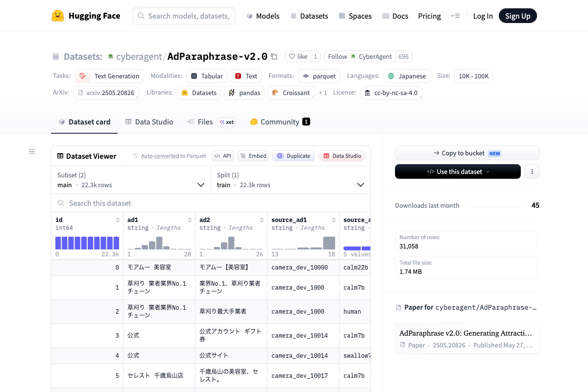The image size is (588, 392).
Task: Follow CyberAgent organization
Action: click(360, 56)
